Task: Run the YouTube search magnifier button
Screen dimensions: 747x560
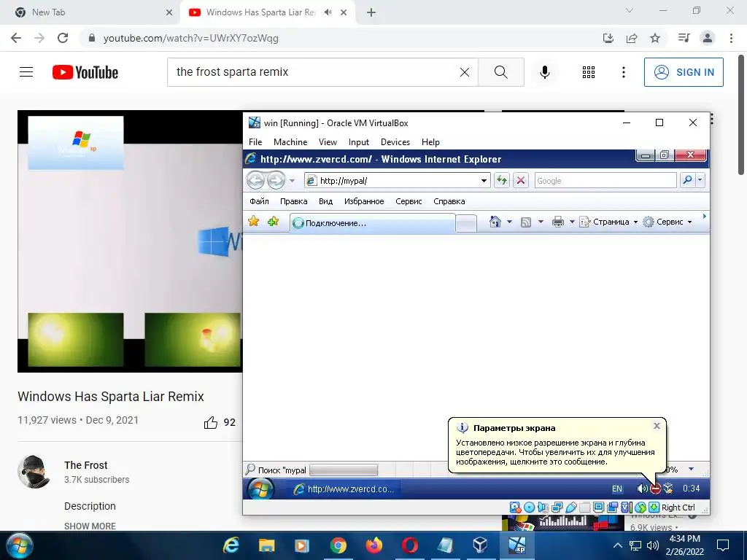Action: click(x=501, y=72)
